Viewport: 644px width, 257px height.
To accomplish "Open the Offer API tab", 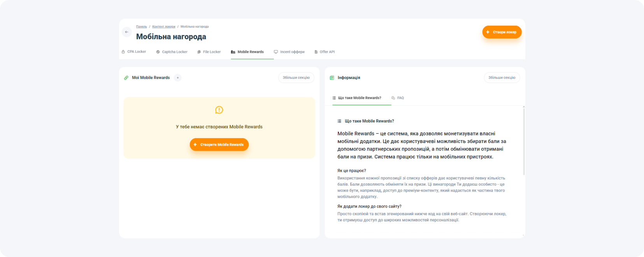I will point(325,52).
